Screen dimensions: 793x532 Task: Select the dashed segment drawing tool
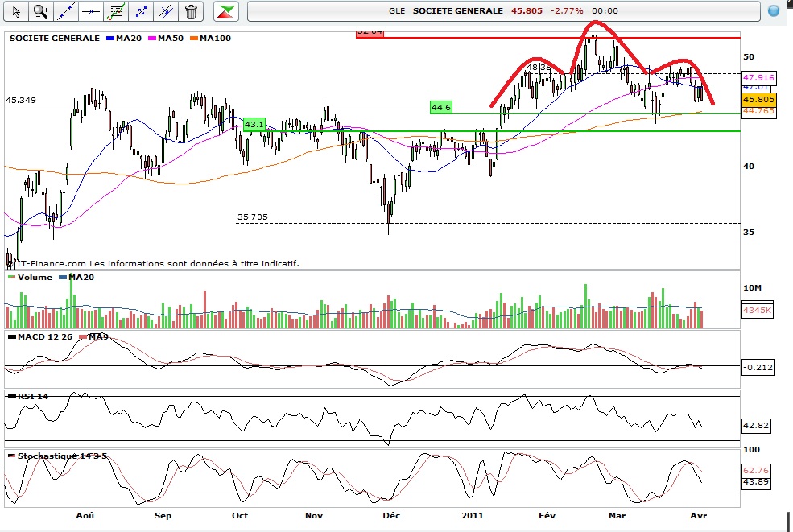(141, 11)
